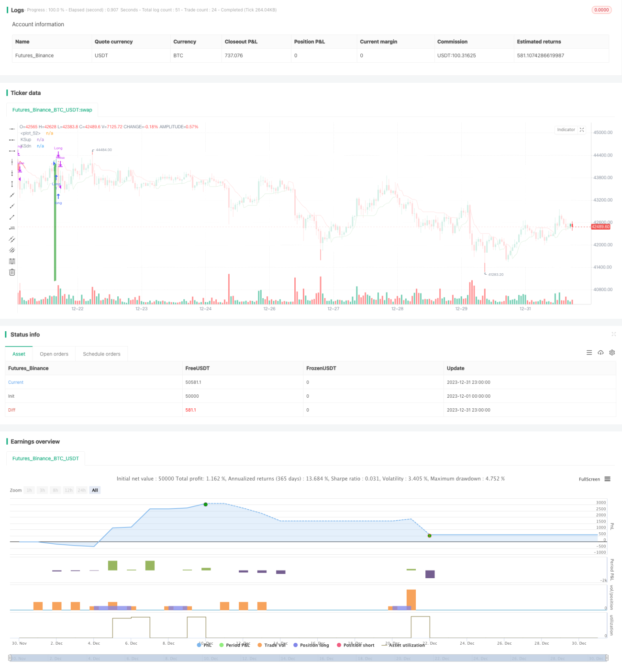Expand the Indicator panel on chart
Screen dimensions: 622x672
pyautogui.click(x=582, y=130)
